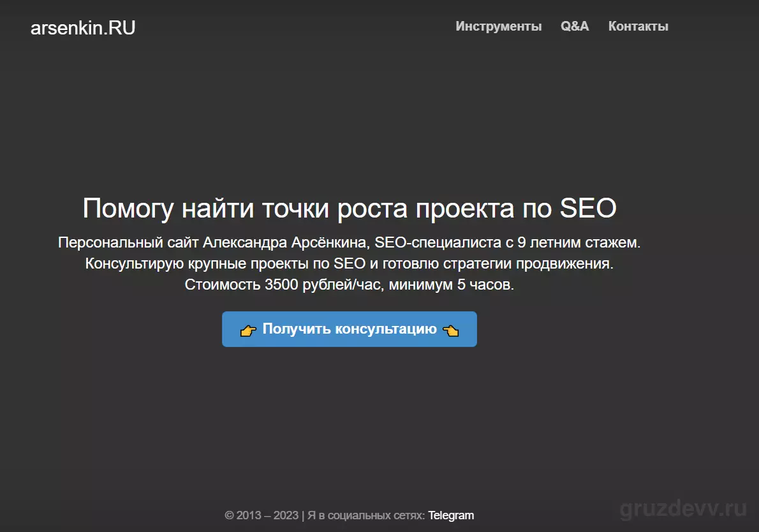Open the Инструменты menu item
This screenshot has width=759, height=532.
499,26
